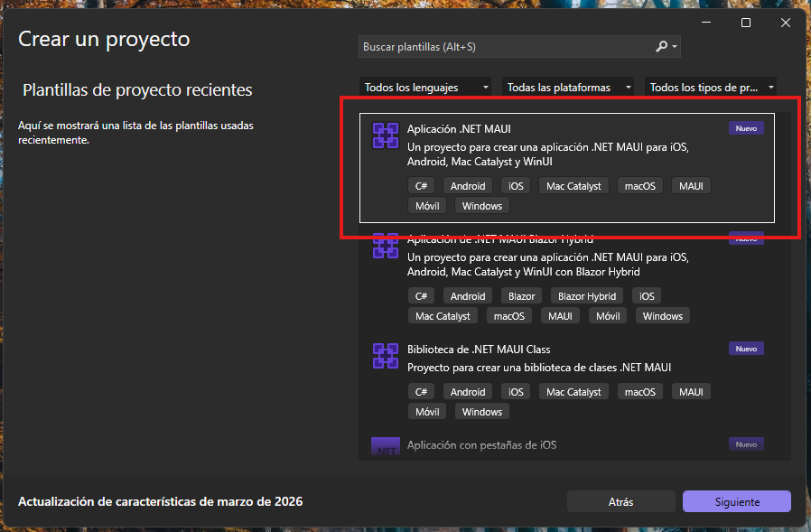Click the Blazor Hybrid tag

[587, 296]
